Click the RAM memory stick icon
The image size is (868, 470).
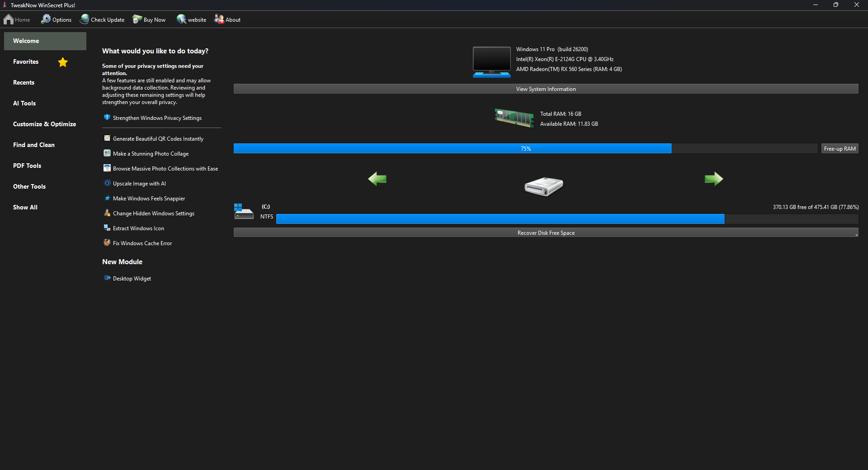pos(514,118)
